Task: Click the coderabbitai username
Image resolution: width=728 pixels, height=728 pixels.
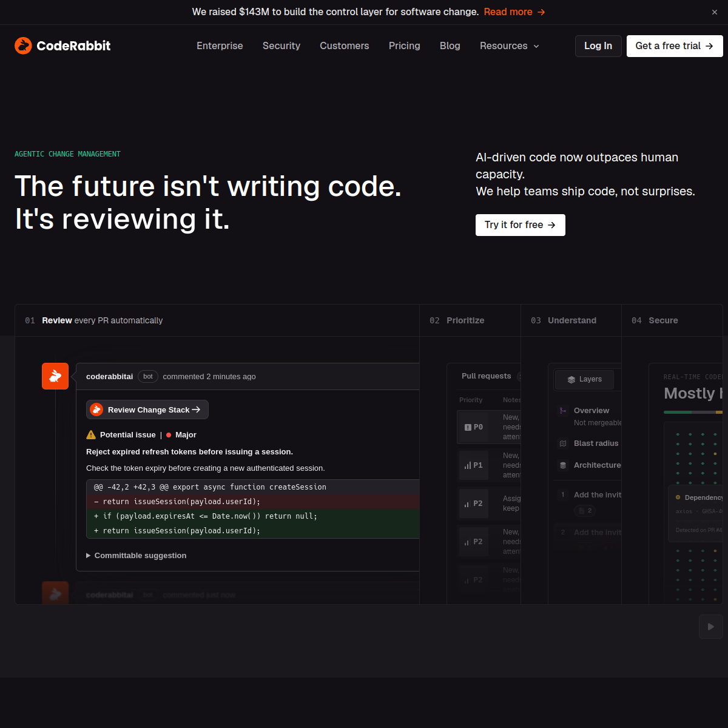Action: coord(109,377)
